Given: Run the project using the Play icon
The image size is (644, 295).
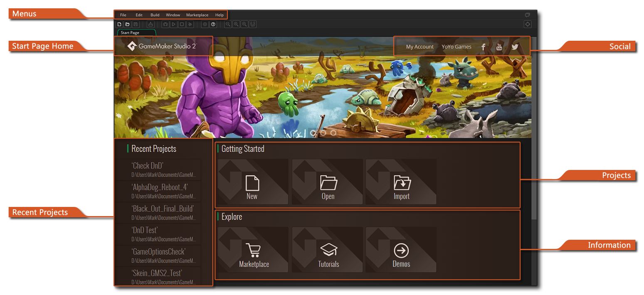Looking at the screenshot, I should click(174, 24).
